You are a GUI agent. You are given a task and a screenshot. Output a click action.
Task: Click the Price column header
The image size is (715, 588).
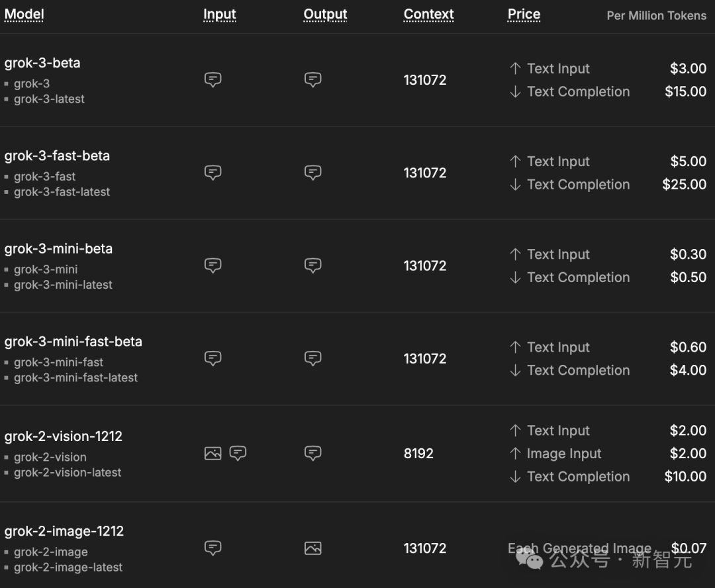524,15
